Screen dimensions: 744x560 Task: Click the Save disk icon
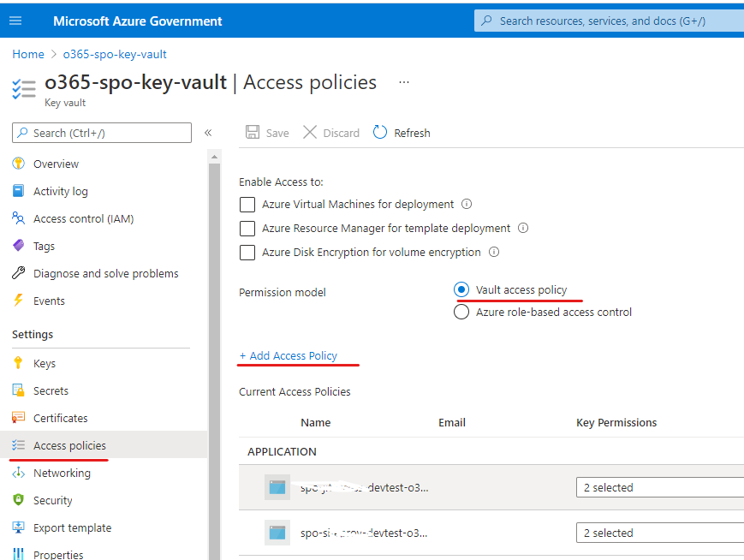253,133
